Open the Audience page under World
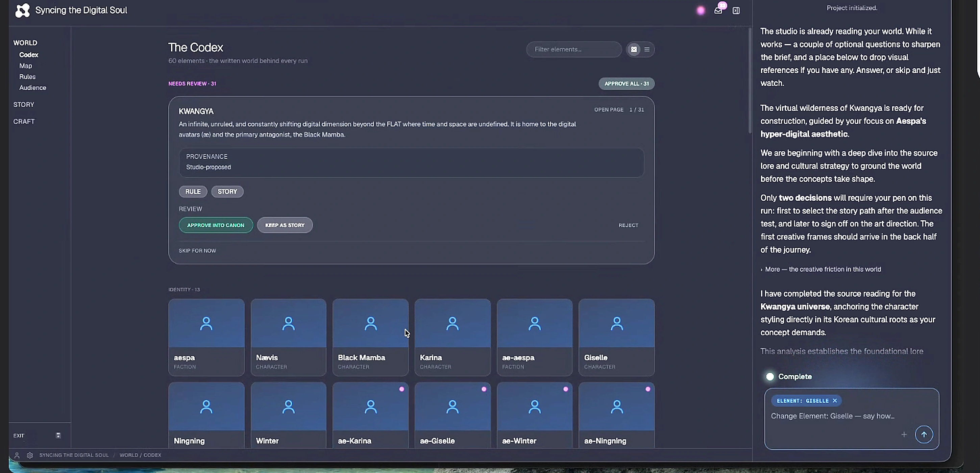 pyautogui.click(x=33, y=88)
